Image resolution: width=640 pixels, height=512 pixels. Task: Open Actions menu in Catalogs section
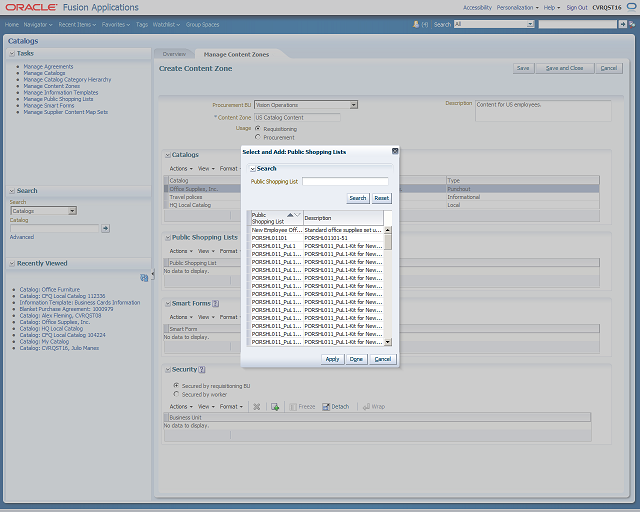click(x=181, y=169)
